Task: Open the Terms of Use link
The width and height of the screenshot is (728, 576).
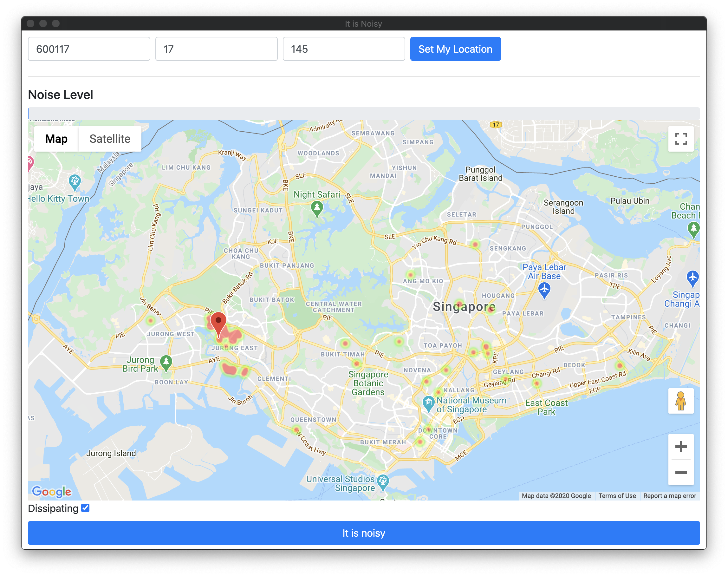Action: (x=617, y=496)
